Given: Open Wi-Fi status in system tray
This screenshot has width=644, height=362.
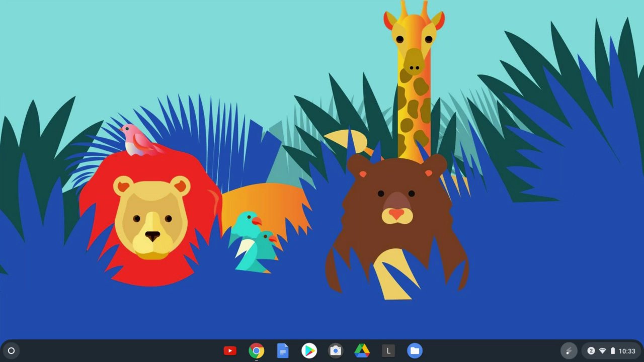Looking at the screenshot, I should 602,351.
